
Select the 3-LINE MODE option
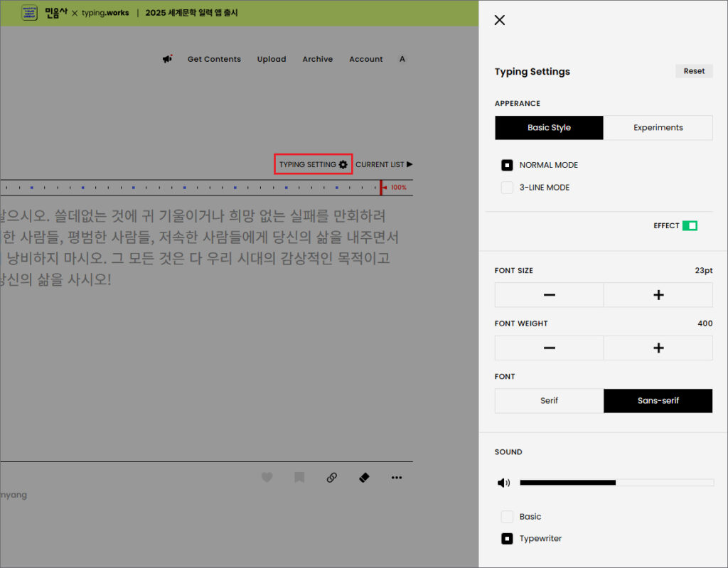pyautogui.click(x=507, y=188)
